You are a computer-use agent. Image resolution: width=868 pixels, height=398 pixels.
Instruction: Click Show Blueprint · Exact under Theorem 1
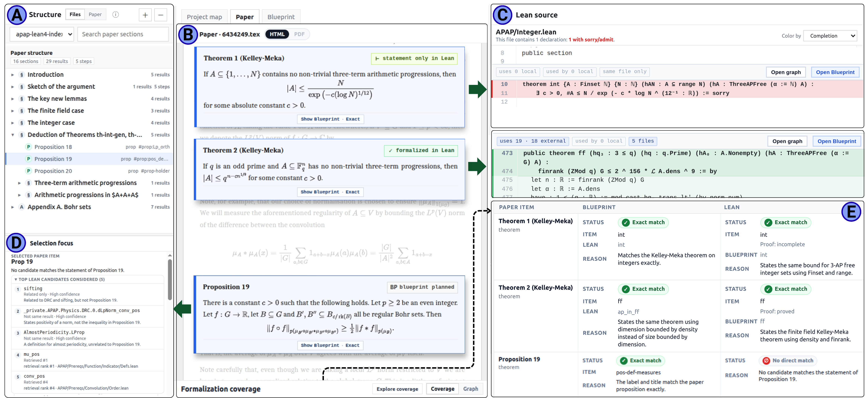(330, 119)
